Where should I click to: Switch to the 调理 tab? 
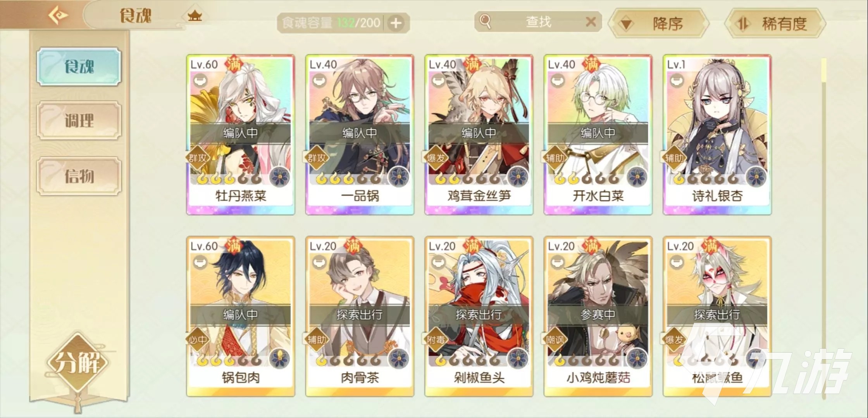[x=79, y=121]
